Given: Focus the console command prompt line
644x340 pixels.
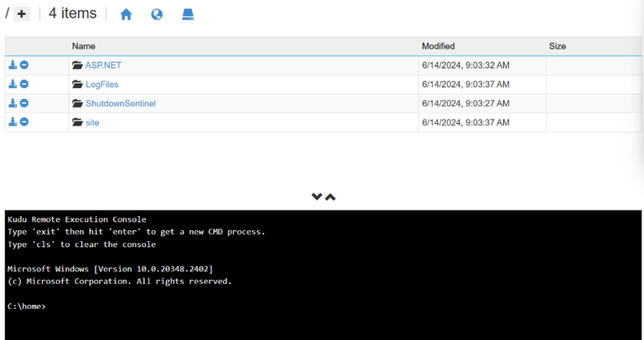Looking at the screenshot, I should pos(168,307).
